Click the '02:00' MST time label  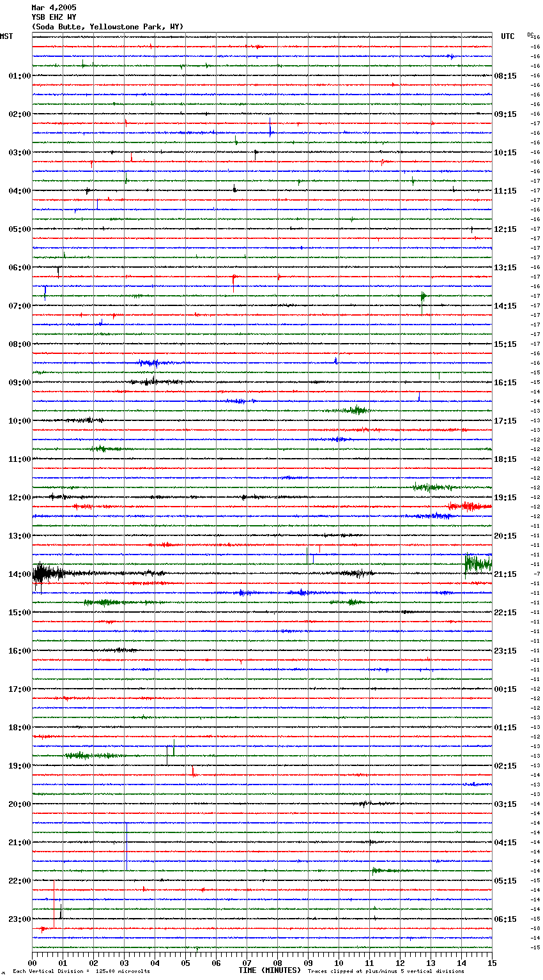tap(20, 114)
